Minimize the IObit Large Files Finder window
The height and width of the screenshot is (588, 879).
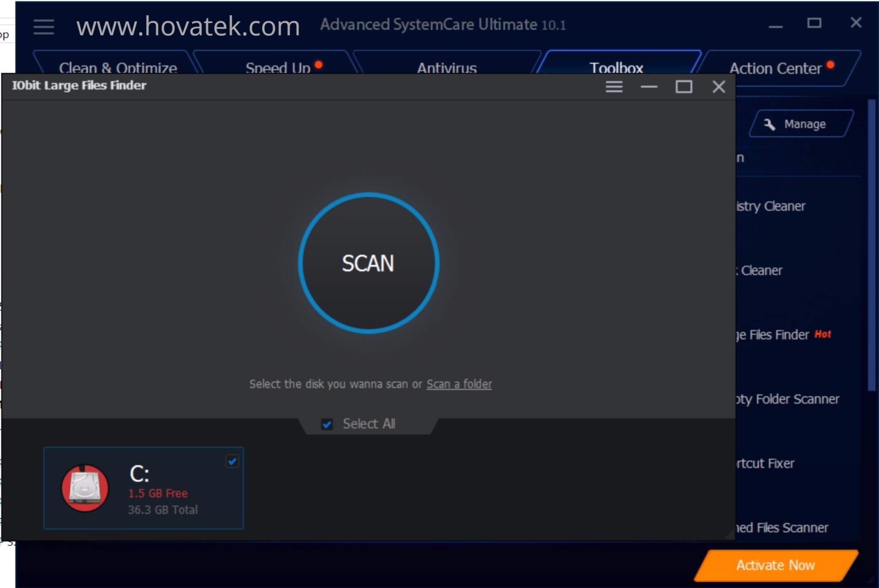pyautogui.click(x=649, y=87)
